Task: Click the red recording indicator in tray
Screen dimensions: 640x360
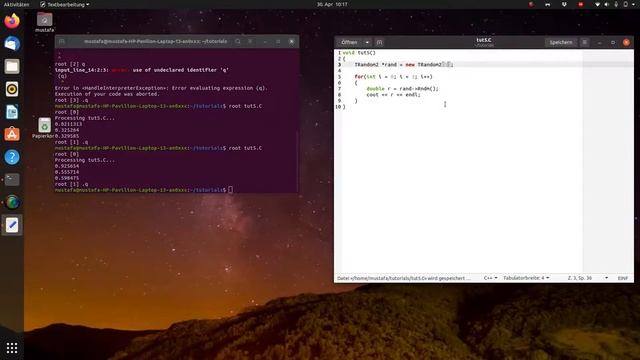Action: click(580, 4)
